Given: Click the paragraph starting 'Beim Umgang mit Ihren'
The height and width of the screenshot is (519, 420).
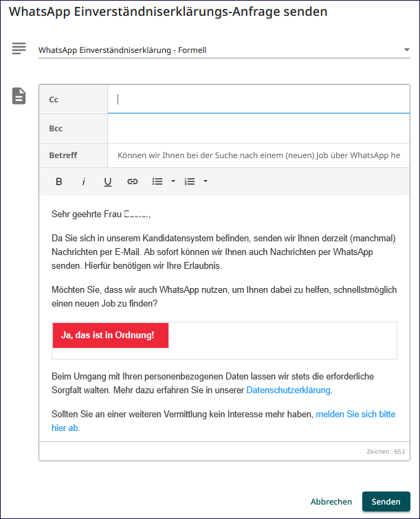Looking at the screenshot, I should pos(213,384).
